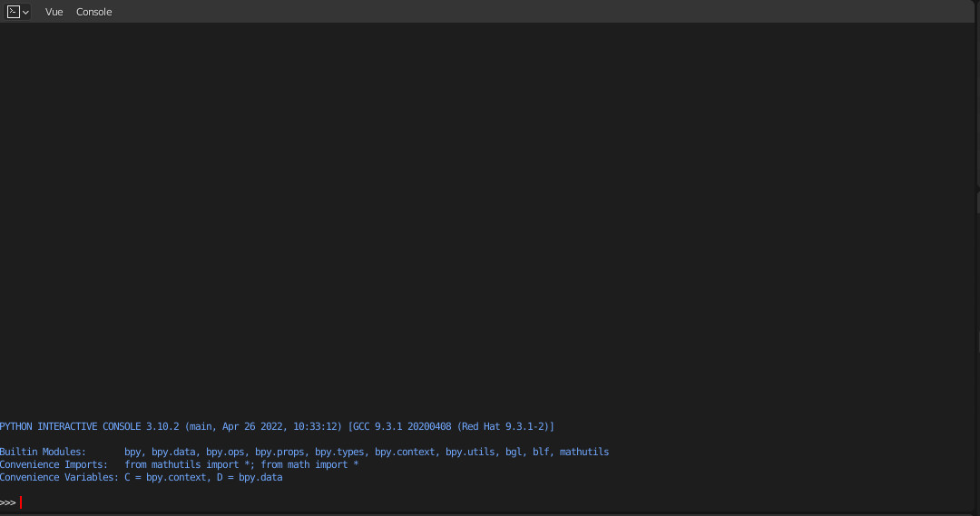Screen dimensions: 980x516
Task: Open the editor type dropdown arrow
Action: click(x=25, y=13)
